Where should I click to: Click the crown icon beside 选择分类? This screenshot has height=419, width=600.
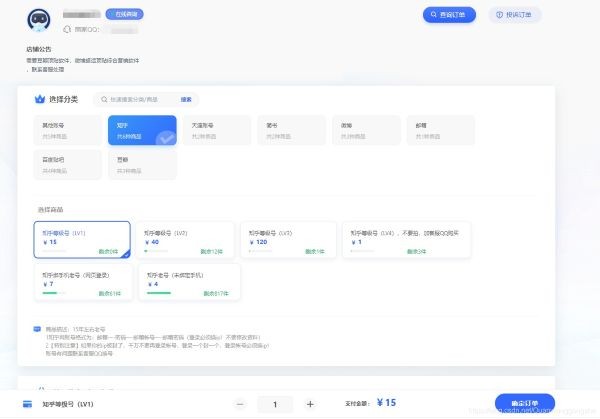point(40,100)
